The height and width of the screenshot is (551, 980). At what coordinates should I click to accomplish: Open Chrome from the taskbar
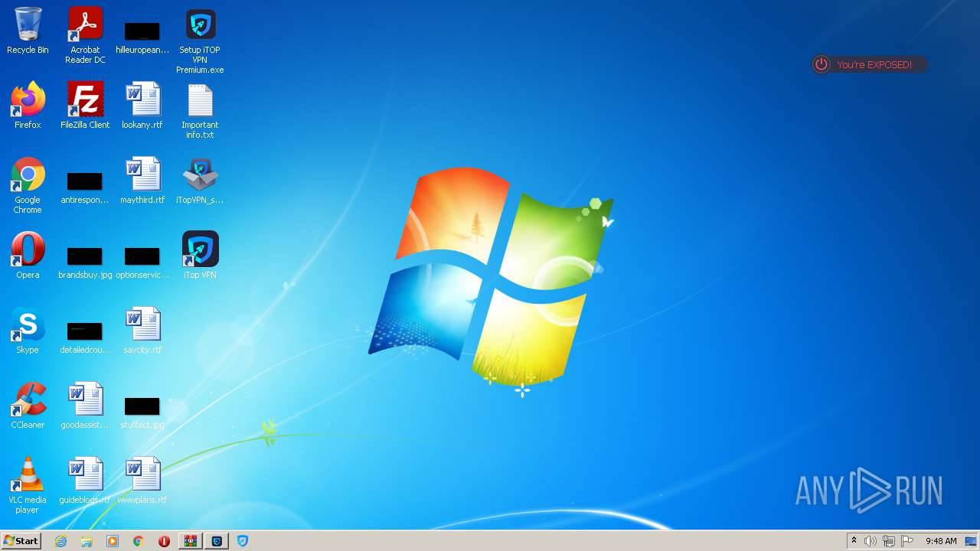point(139,541)
